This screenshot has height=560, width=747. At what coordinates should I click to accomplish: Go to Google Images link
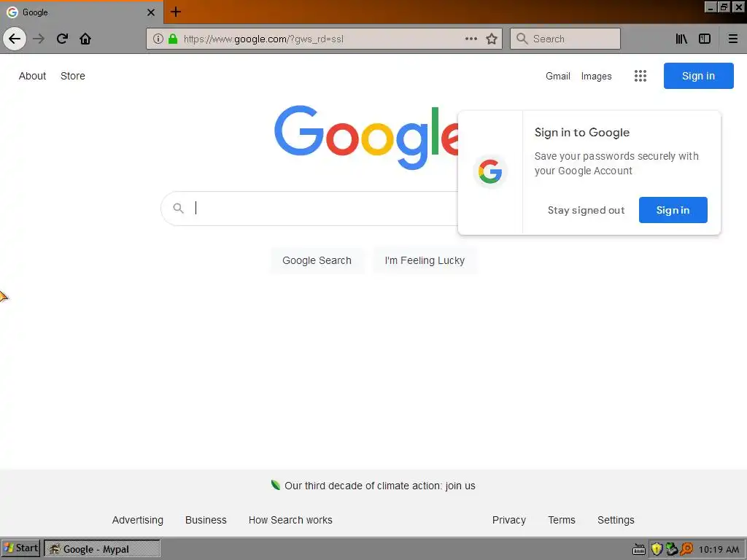(597, 76)
